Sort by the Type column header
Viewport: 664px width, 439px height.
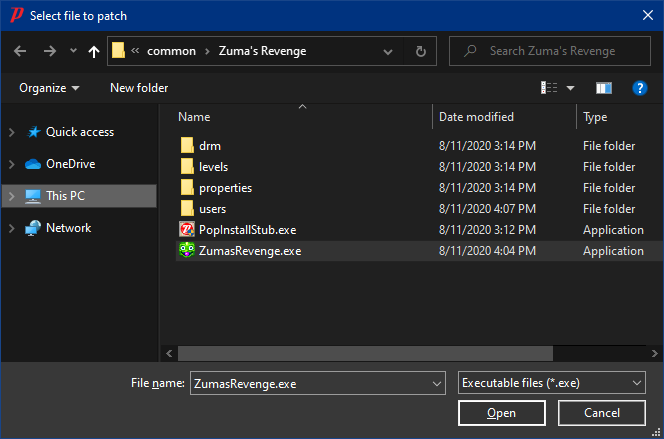tap(595, 117)
